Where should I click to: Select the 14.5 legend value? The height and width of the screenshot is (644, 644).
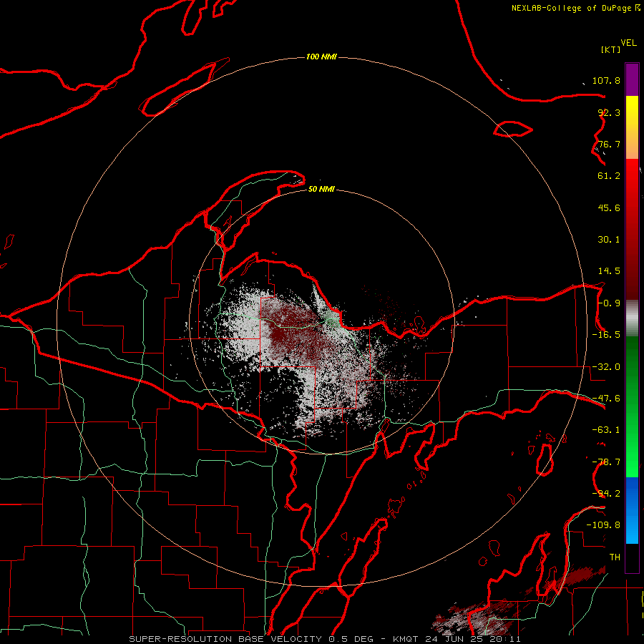coord(609,271)
